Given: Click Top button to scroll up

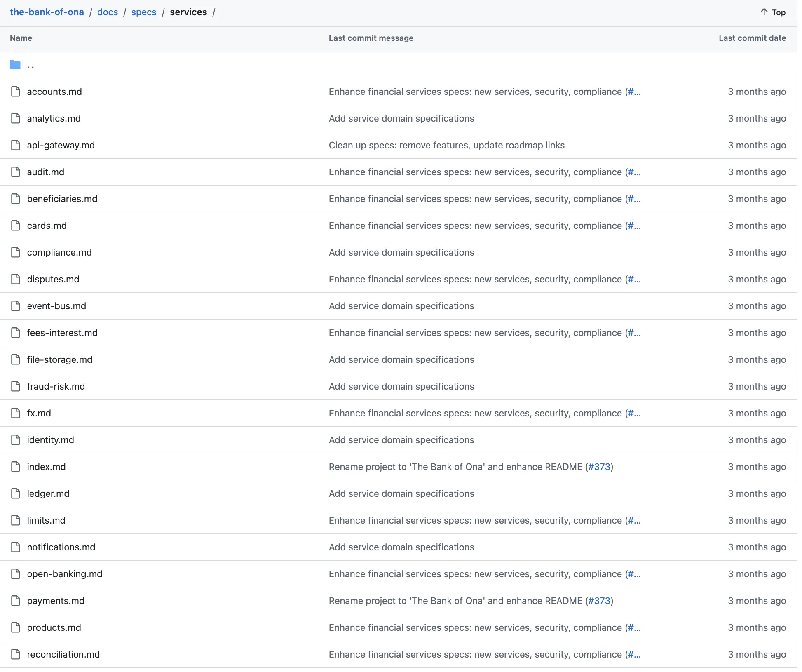Looking at the screenshot, I should click(778, 12).
